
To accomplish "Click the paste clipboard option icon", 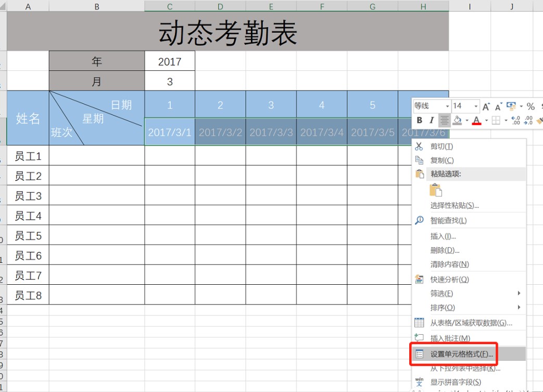I will pos(436,190).
